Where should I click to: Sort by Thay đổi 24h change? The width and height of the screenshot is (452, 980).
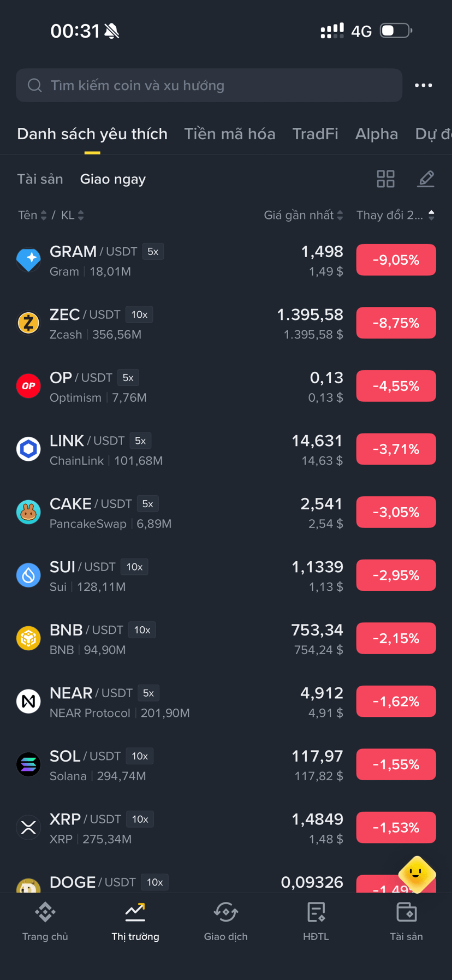coord(396,215)
